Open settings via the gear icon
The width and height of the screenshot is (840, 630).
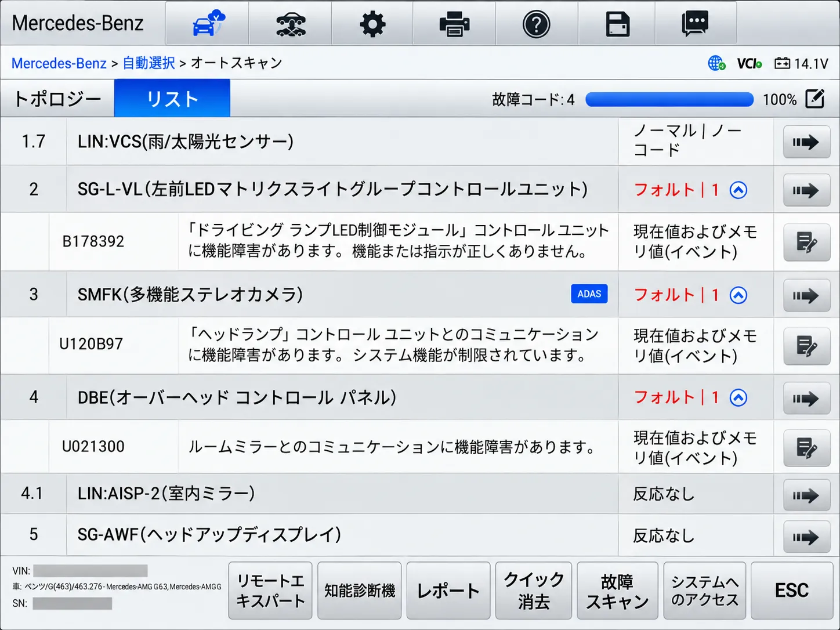point(372,23)
